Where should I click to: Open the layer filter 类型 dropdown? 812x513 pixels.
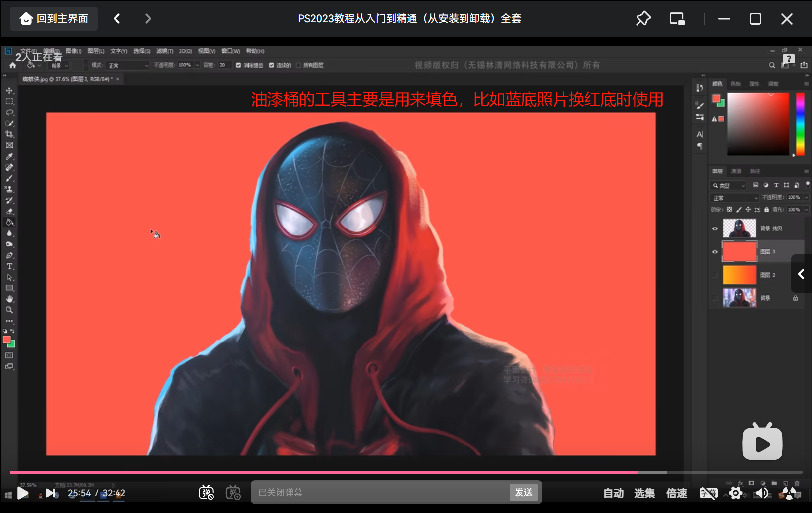(x=729, y=185)
